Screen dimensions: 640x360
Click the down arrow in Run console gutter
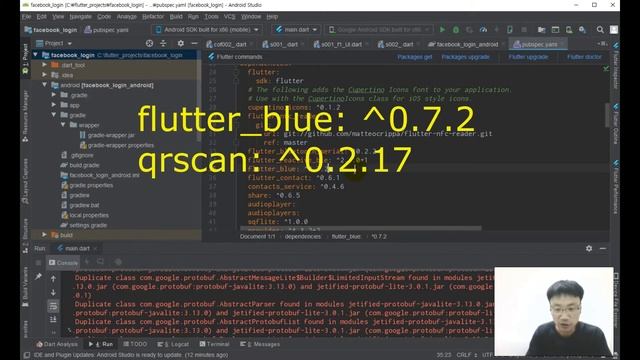click(x=53, y=292)
